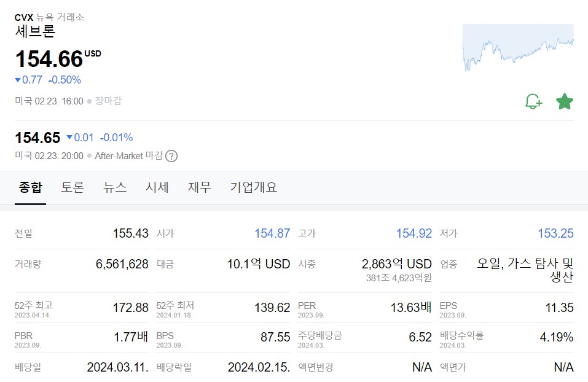Viewport: 588px width, 382px height.
Task: Click the won market cap 381조 4,623억원
Action: (x=399, y=278)
